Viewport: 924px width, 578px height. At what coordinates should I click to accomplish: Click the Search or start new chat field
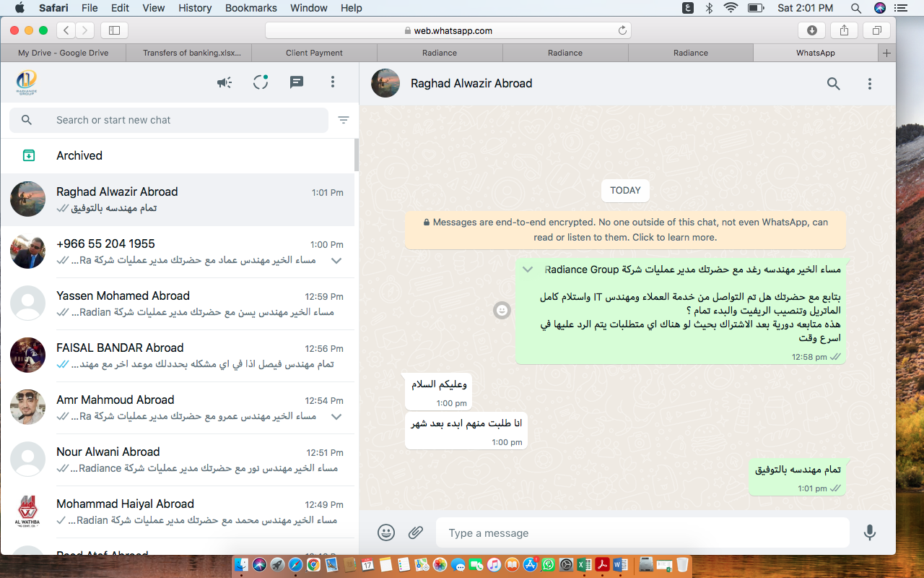tap(169, 120)
